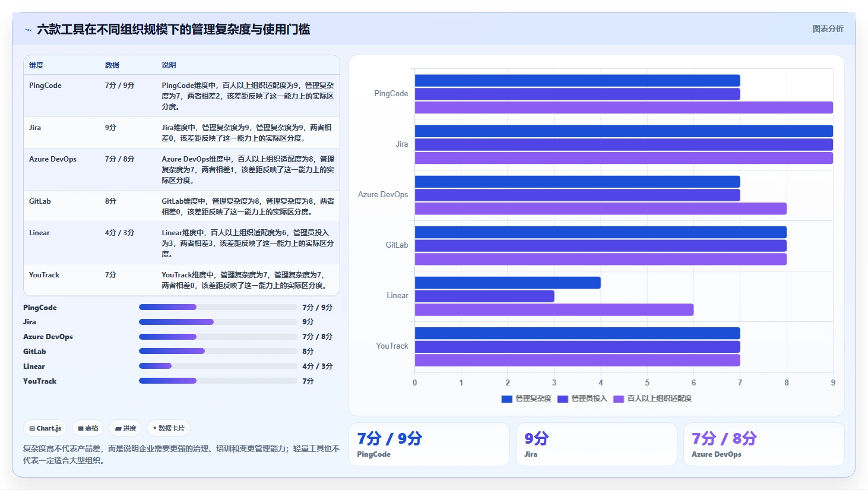Click the 图表分析 label in the header

coord(828,29)
